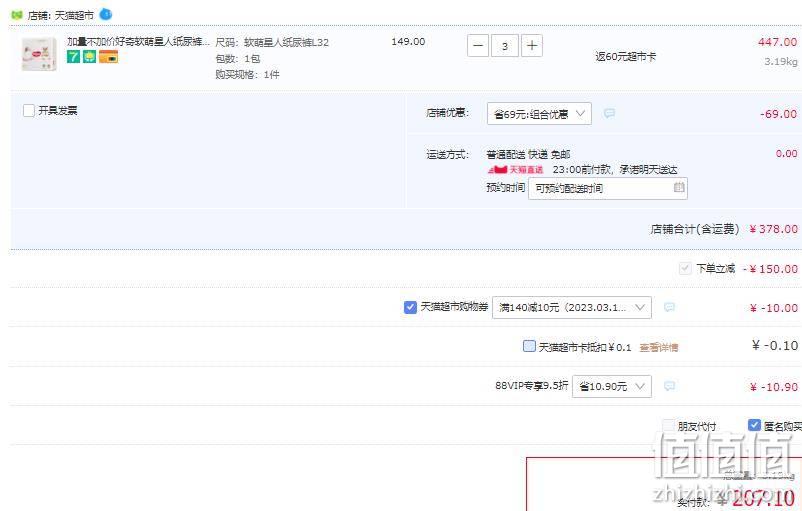Tick the 天猫超市卡抵扣 checkbox
This screenshot has width=802, height=511.
point(529,346)
